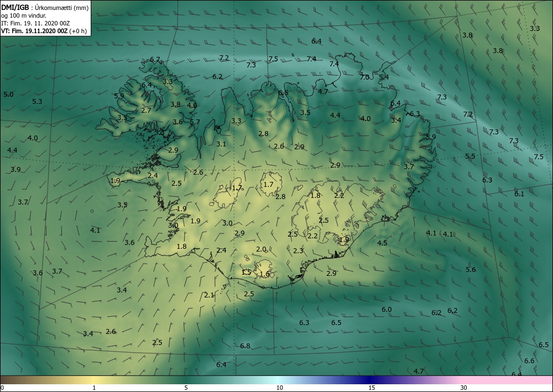This screenshot has width=553, height=392.
Task: Click the 6.8 value on the map
Action: tap(245, 346)
